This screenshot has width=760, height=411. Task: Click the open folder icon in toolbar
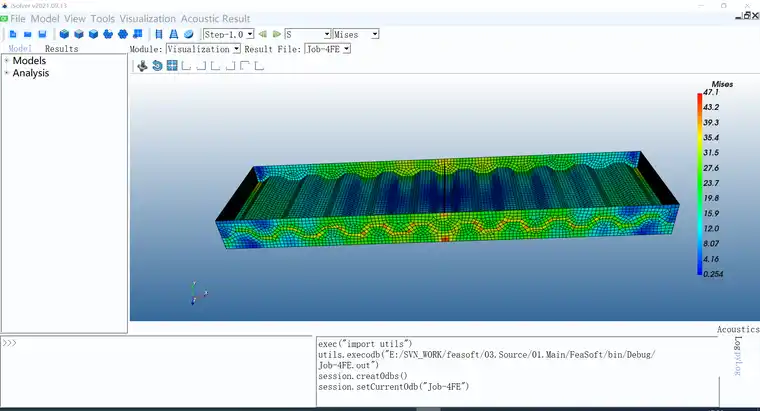coord(28,34)
